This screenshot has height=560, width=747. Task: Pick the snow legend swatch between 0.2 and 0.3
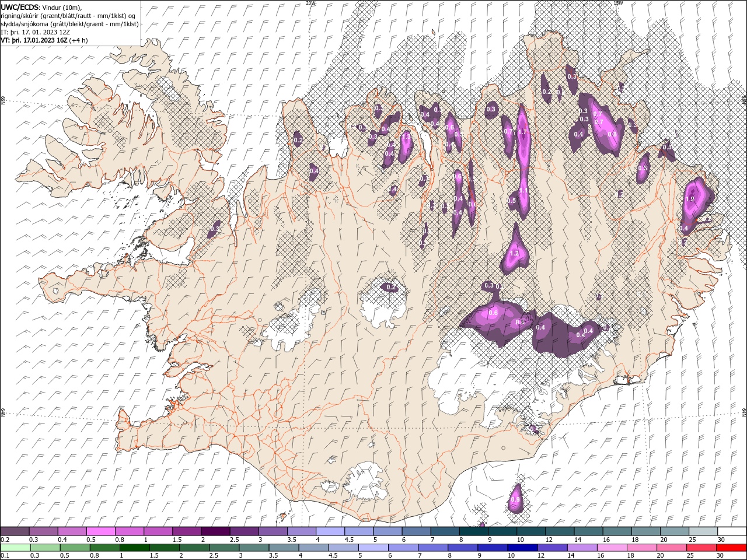15,531
